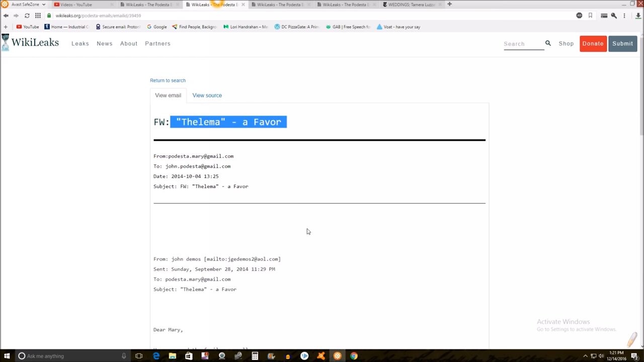Open the Leaks menu item
This screenshot has height=362, width=644.
pyautogui.click(x=80, y=43)
